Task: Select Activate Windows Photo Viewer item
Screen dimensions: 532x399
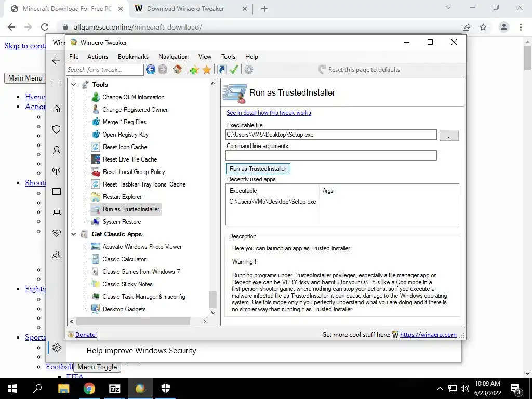Action: coord(142,247)
